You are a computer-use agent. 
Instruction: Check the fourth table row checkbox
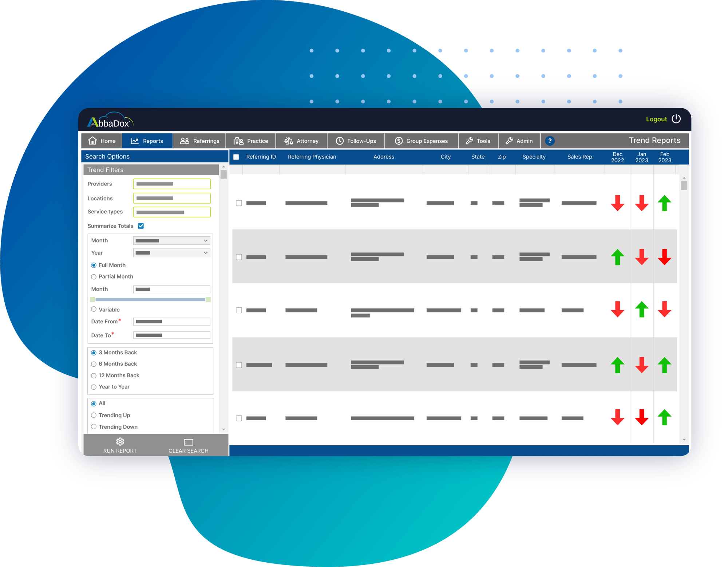pos(239,365)
